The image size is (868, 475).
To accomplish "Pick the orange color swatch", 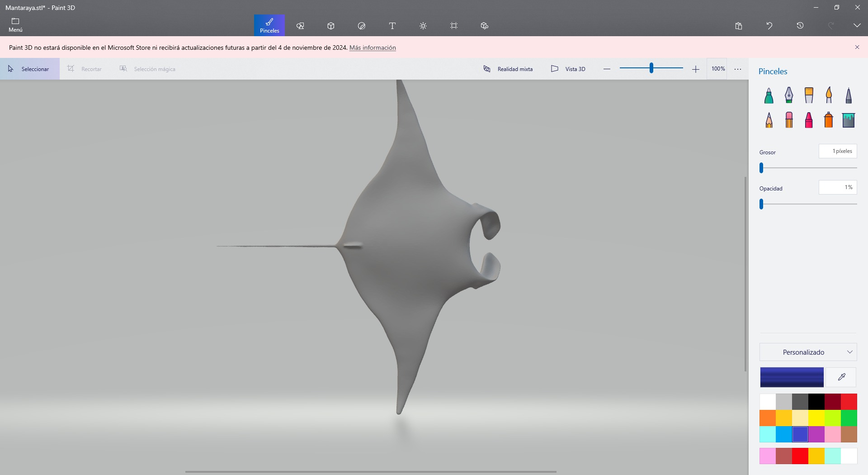I will [768, 418].
